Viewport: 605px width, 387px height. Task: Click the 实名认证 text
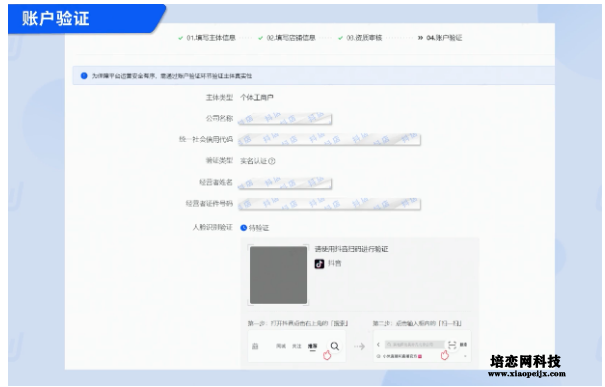click(x=253, y=161)
